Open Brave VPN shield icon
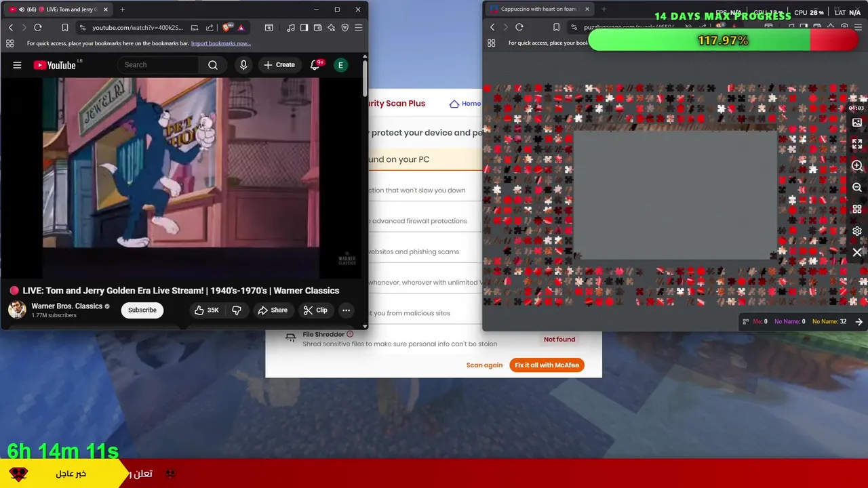 point(344,27)
